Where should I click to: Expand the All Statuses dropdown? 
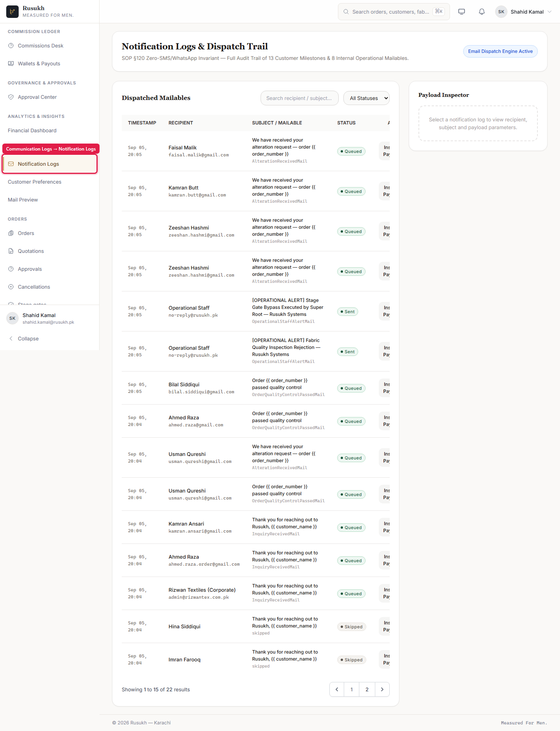click(366, 98)
